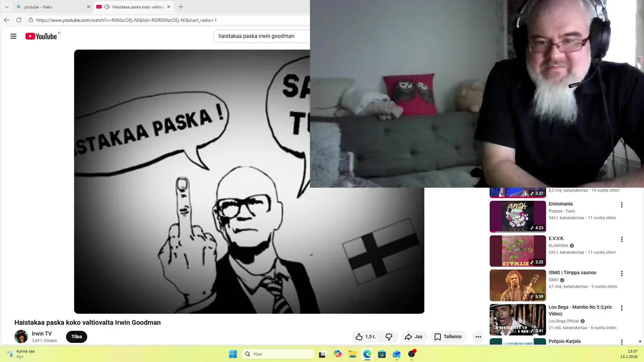Share the video with Jaa button
The height and width of the screenshot is (362, 644).
point(414,337)
